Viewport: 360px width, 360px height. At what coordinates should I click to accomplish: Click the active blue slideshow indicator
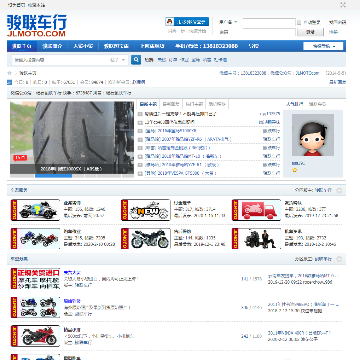click(x=53, y=176)
